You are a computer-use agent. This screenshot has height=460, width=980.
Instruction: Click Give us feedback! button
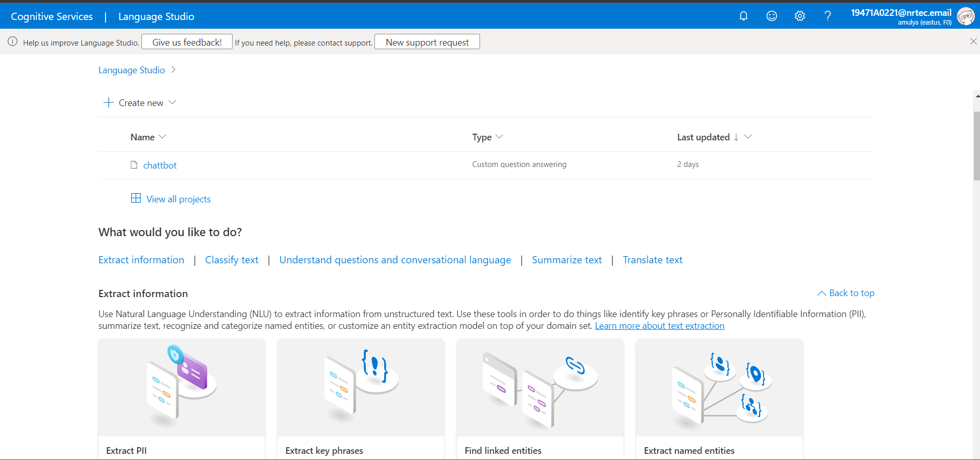(187, 42)
